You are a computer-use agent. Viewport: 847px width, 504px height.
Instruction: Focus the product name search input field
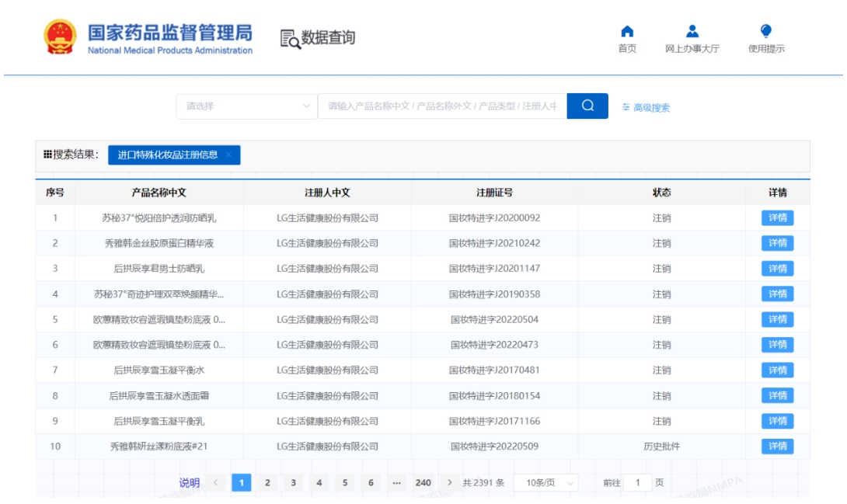click(441, 106)
